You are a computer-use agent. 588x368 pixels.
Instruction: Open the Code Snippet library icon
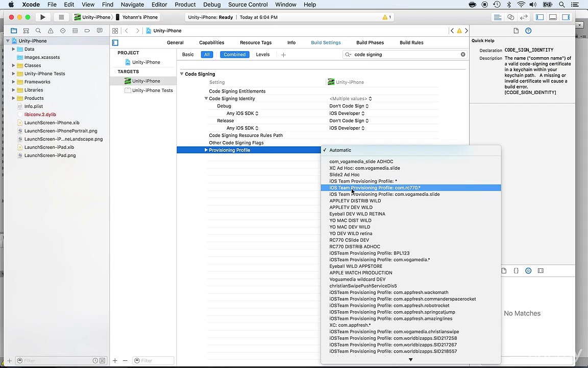pos(516,271)
